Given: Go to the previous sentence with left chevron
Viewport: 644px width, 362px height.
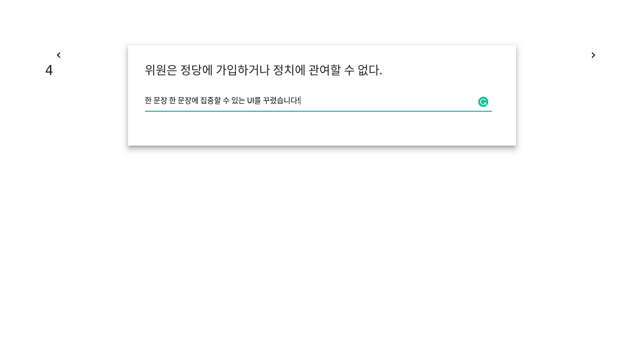Looking at the screenshot, I should [58, 55].
